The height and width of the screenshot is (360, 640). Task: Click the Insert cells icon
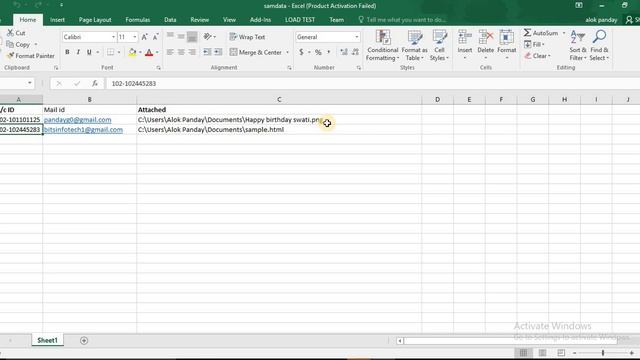coord(464,38)
